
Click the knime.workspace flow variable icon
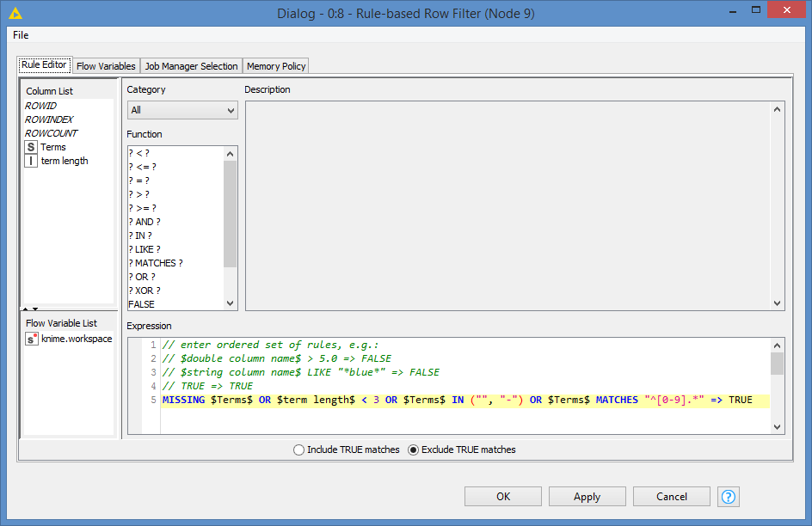(32, 339)
